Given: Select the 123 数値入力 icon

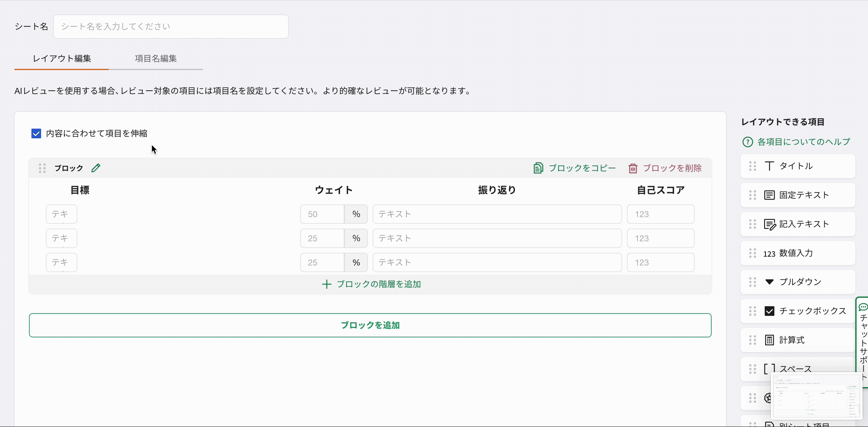Looking at the screenshot, I should tap(769, 254).
